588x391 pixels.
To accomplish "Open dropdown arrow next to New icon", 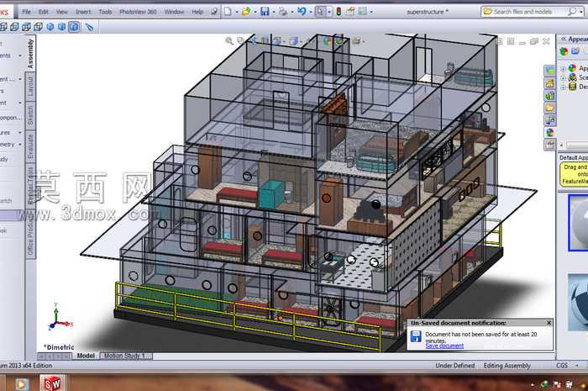I will click(237, 12).
